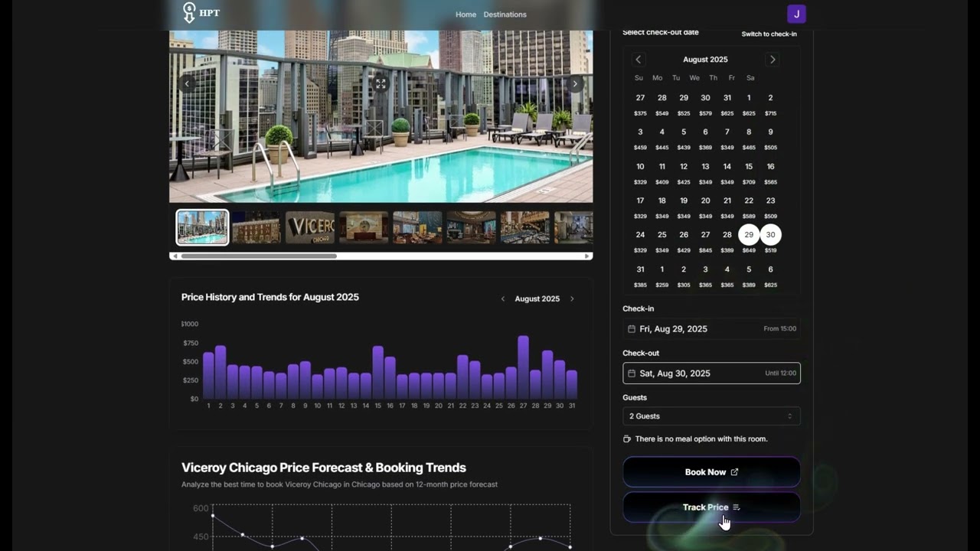Screen dimensions: 980x551
Task: Click the Track Price button
Action: click(711, 507)
